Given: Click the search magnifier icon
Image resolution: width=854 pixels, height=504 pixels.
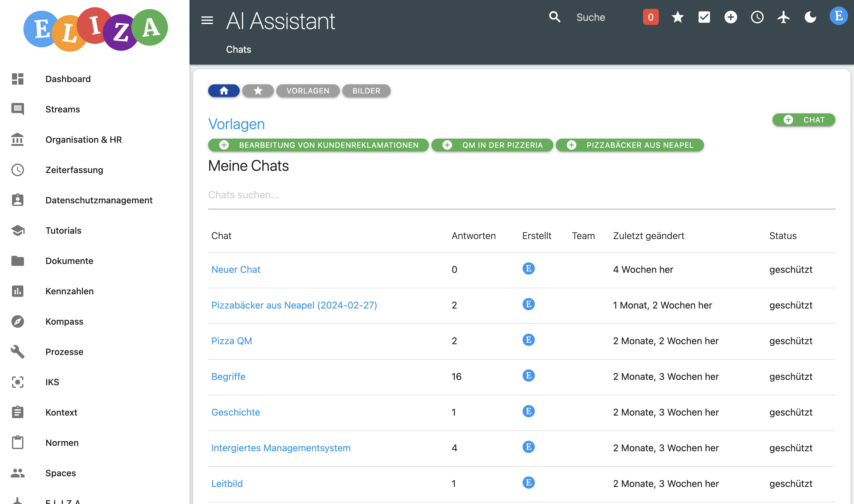Looking at the screenshot, I should click(555, 17).
